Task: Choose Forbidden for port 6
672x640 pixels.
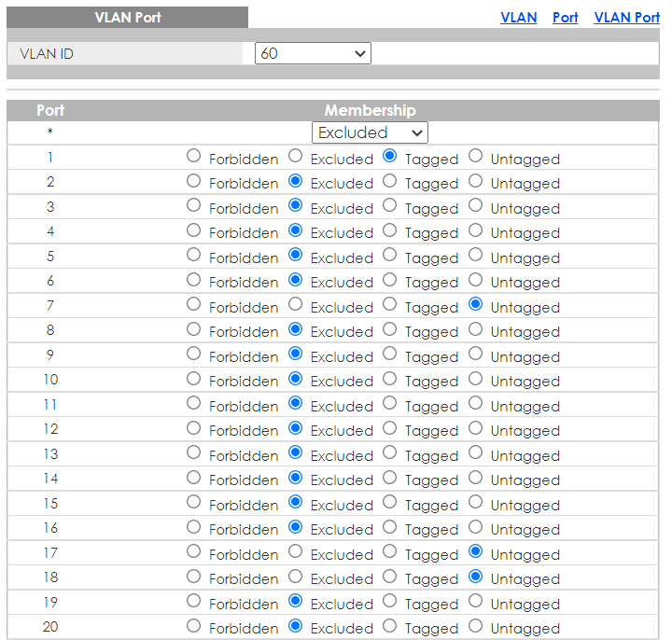Action: 194,280
